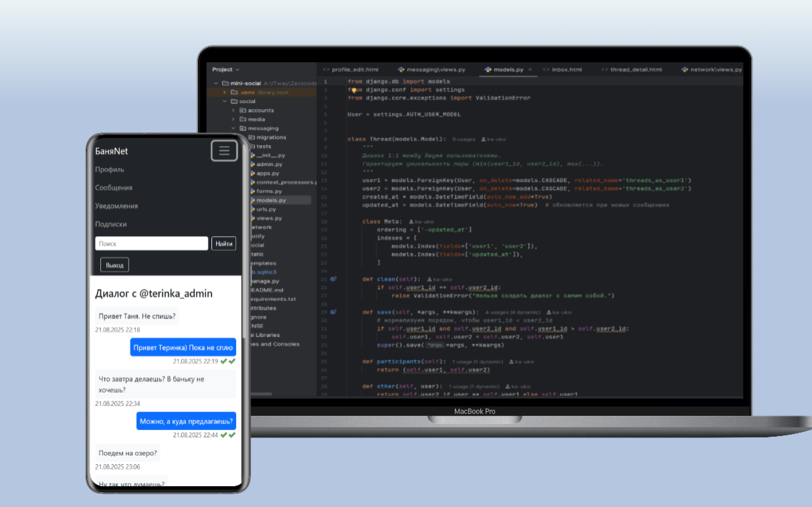Click the 'Диалог с @terinka_admin' heading

click(x=154, y=293)
